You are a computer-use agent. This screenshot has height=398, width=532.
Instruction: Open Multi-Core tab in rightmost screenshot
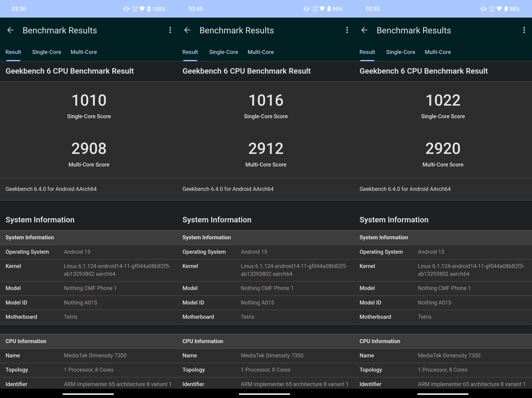click(438, 52)
